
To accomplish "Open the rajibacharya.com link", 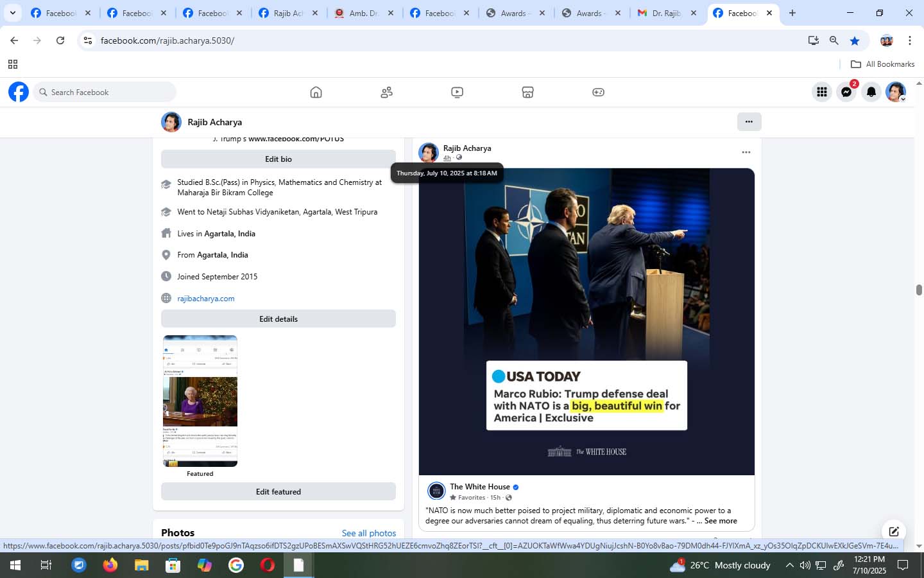I will coord(206,298).
